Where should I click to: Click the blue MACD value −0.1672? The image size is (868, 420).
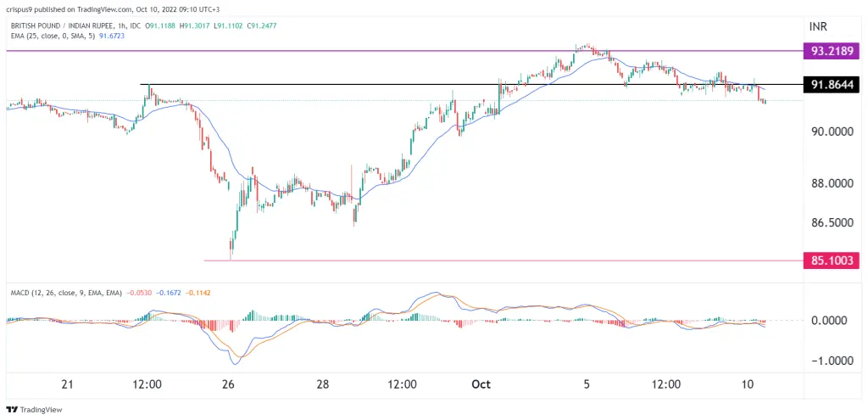coord(168,292)
